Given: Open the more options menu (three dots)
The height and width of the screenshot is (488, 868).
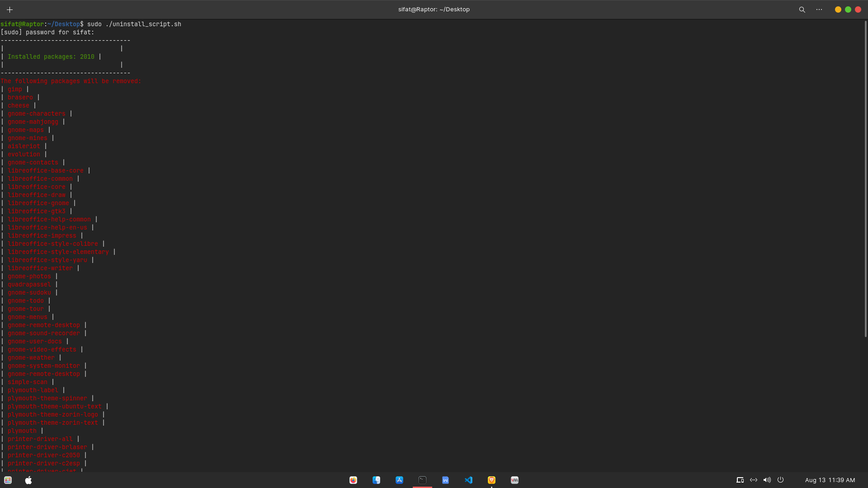Looking at the screenshot, I should (x=819, y=9).
